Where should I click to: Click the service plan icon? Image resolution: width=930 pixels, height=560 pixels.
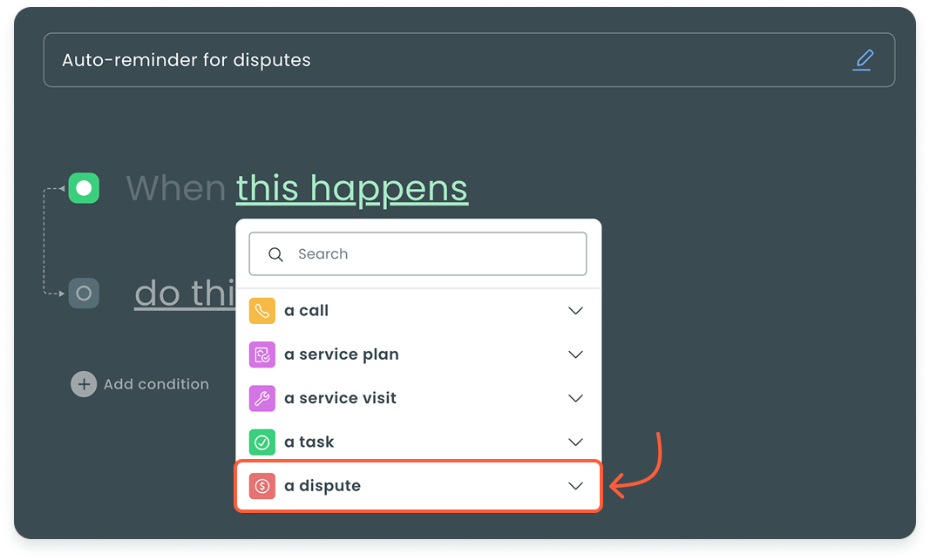[x=262, y=354]
